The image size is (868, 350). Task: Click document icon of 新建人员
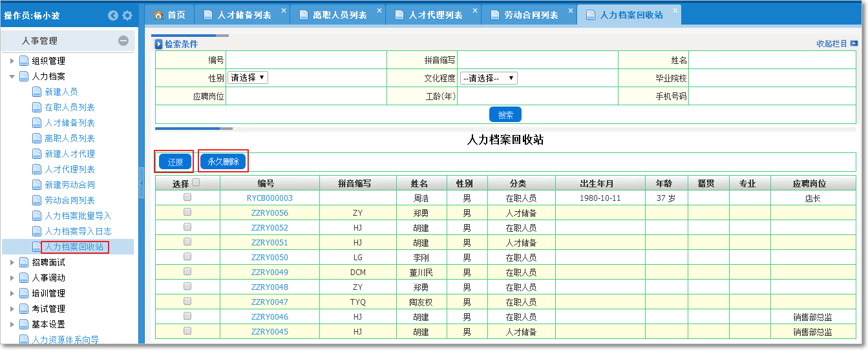37,92
